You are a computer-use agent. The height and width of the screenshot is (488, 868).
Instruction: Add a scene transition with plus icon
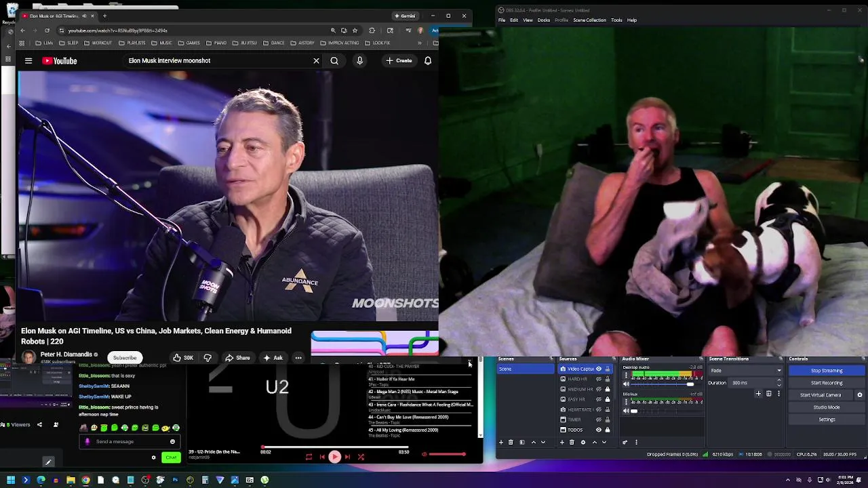758,394
